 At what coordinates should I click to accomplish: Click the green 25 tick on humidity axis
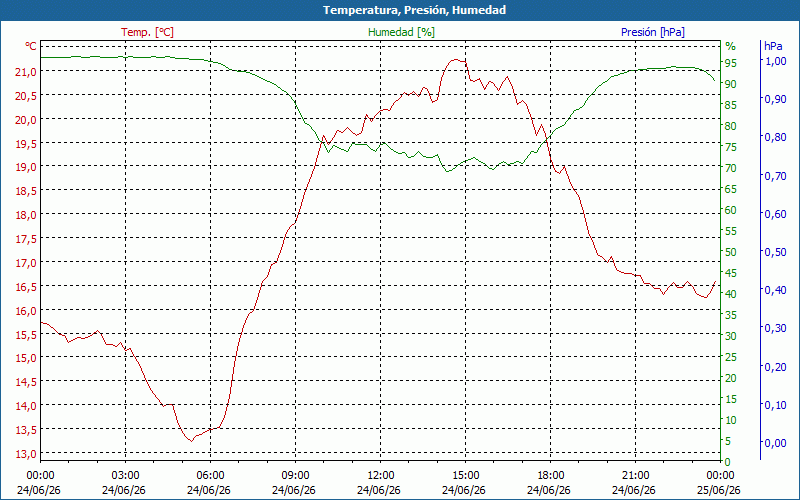coord(731,357)
